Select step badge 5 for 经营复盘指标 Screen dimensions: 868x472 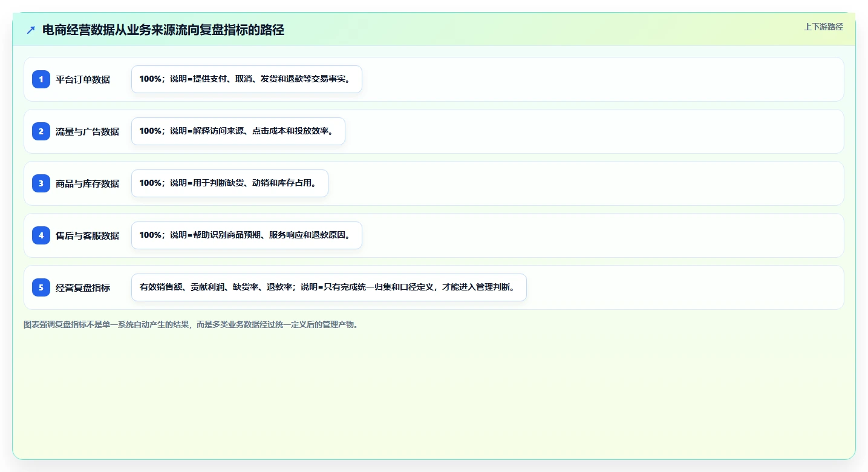click(41, 287)
